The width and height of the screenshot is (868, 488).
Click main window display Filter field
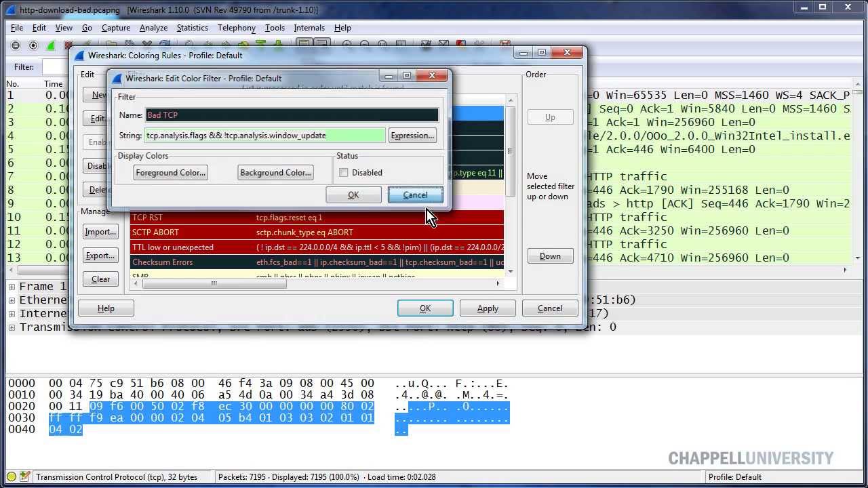coord(56,67)
